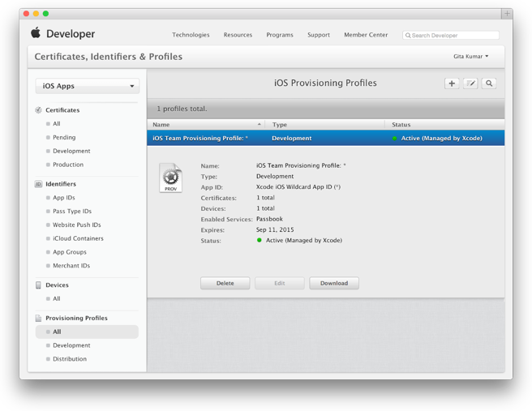
Task: Open the Resources menu
Action: click(238, 35)
